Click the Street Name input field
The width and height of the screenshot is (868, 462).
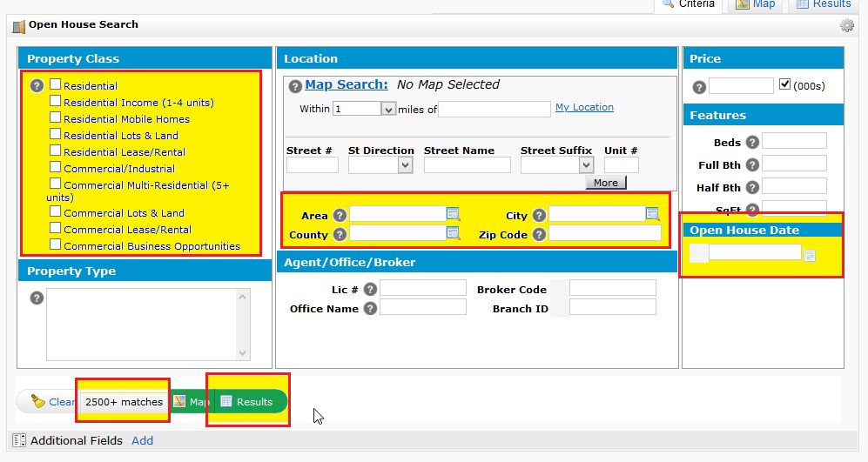click(x=468, y=165)
